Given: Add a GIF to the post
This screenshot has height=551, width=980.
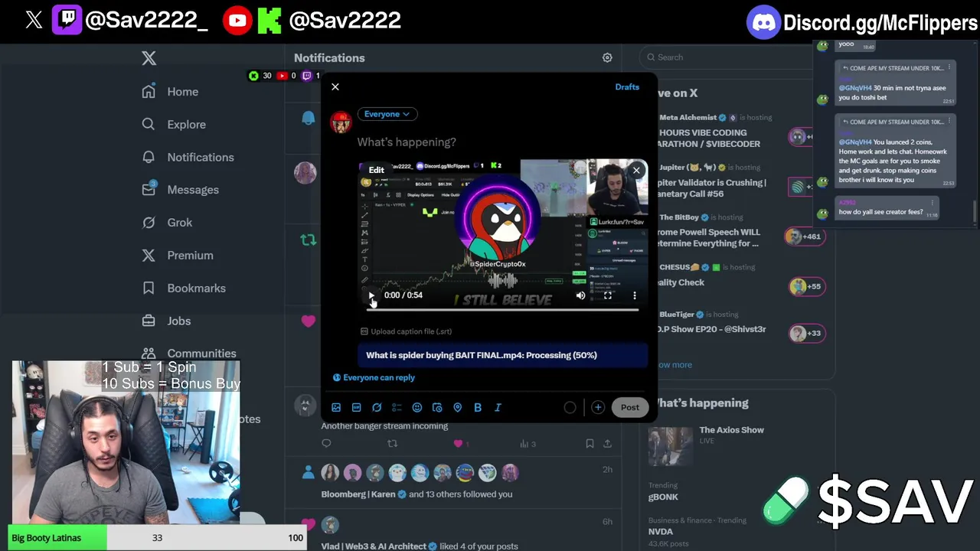Looking at the screenshot, I should (356, 408).
